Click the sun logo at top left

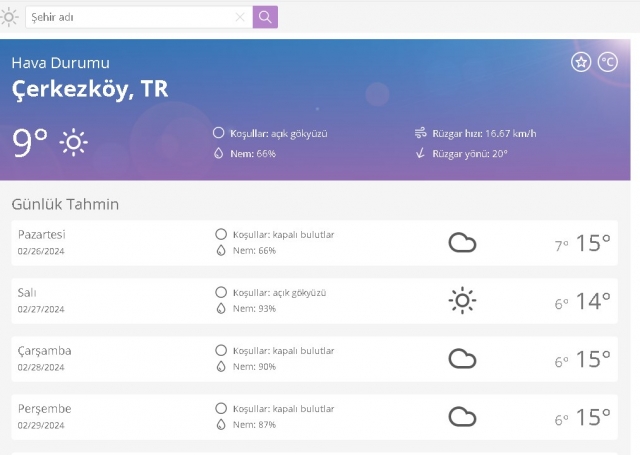click(10, 17)
